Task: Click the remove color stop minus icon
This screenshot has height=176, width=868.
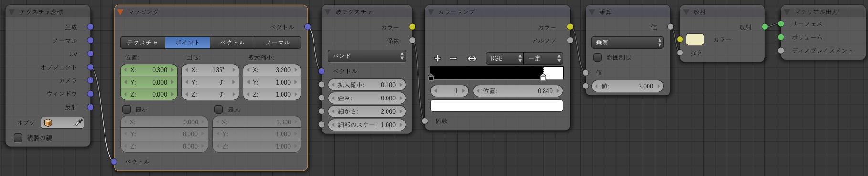Action: [x=453, y=58]
